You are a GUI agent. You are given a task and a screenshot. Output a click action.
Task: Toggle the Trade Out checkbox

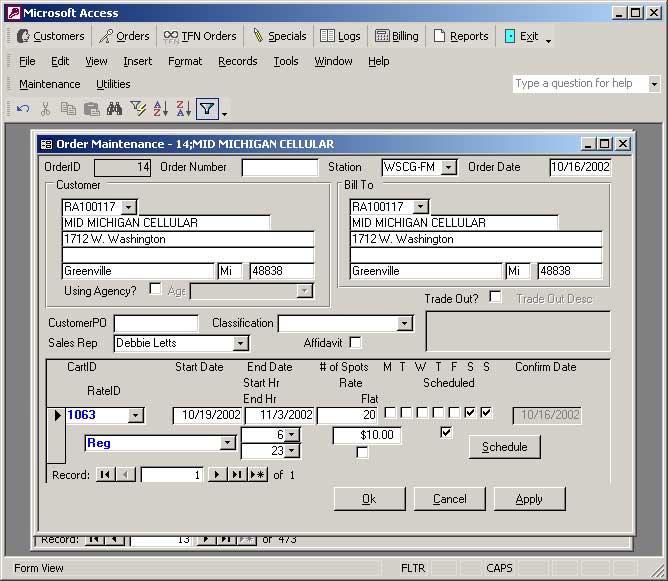(495, 296)
